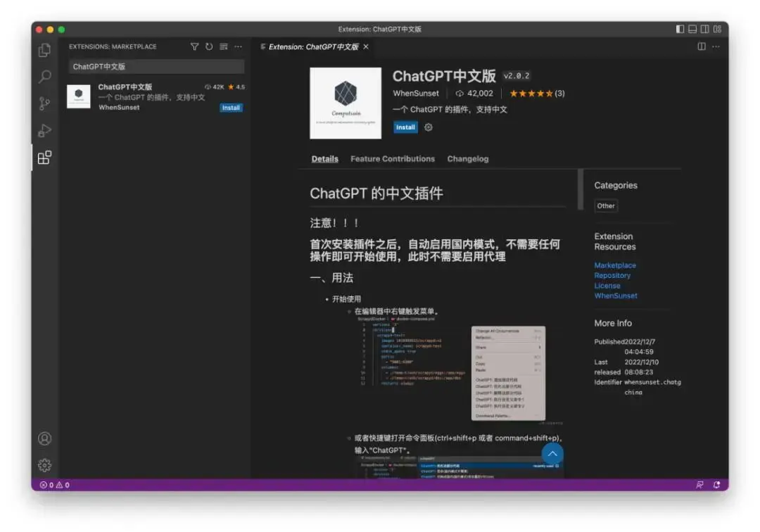Open the License resource link
Image resolution: width=760 pixels, height=532 pixels.
tap(607, 286)
